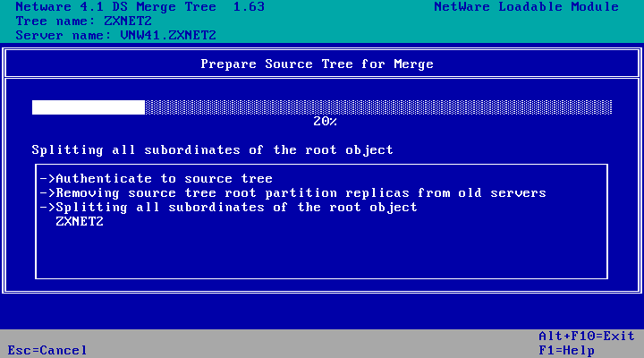Click the unfilled dotted part of progress bar

(x=377, y=107)
